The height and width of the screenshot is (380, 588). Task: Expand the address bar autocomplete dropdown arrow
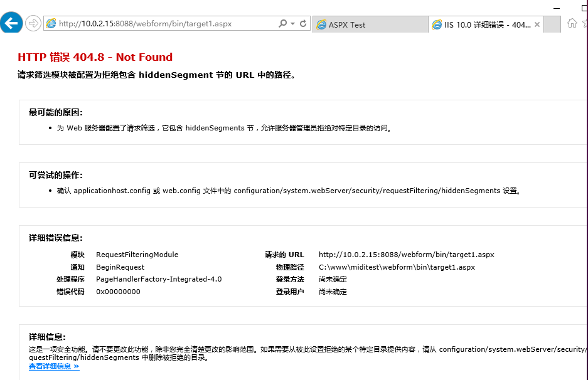293,24
